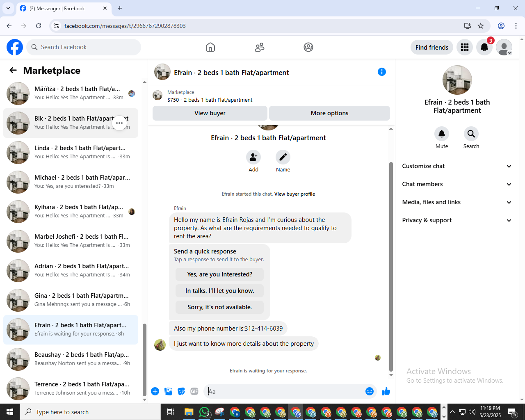
Task: Click the Find friends button
Action: 432,47
